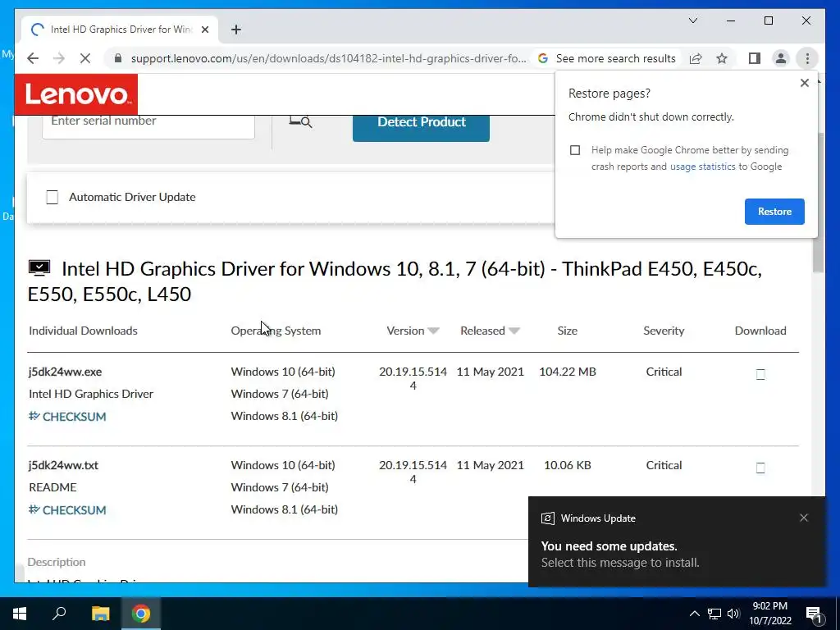
Task: Click See more search results
Action: [608, 58]
